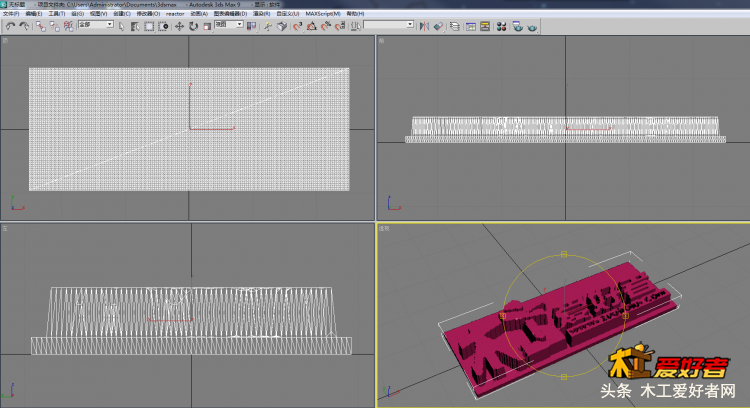Open the 组(G) menu
This screenshot has width=750, height=408.
[77, 14]
